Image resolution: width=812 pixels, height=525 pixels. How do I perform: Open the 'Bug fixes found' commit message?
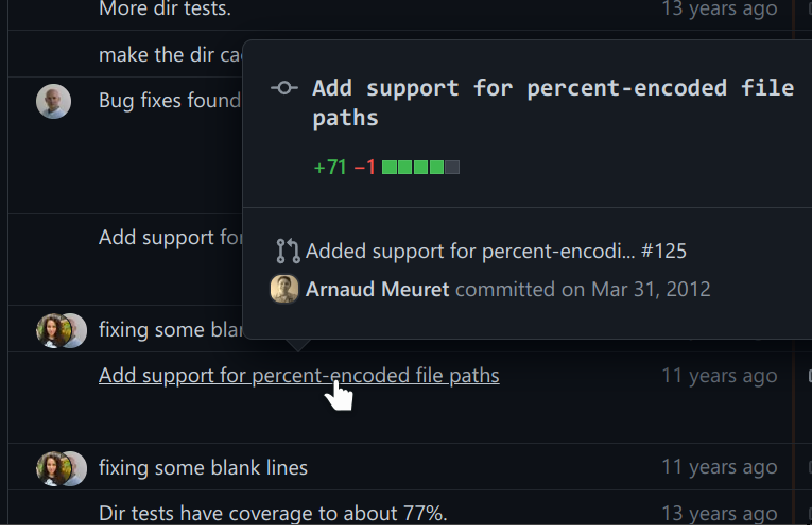tap(170, 100)
